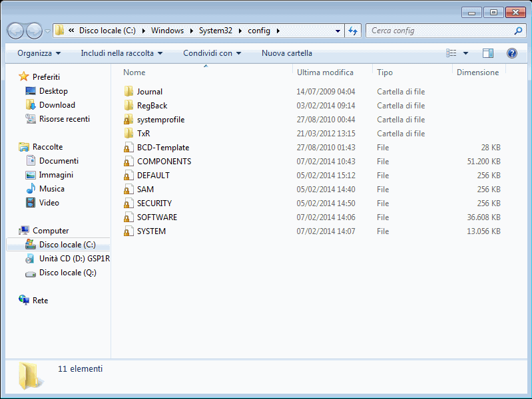Click the COMPONENTS size 51.200 KB
Screen dimensions: 532x399
(483, 162)
